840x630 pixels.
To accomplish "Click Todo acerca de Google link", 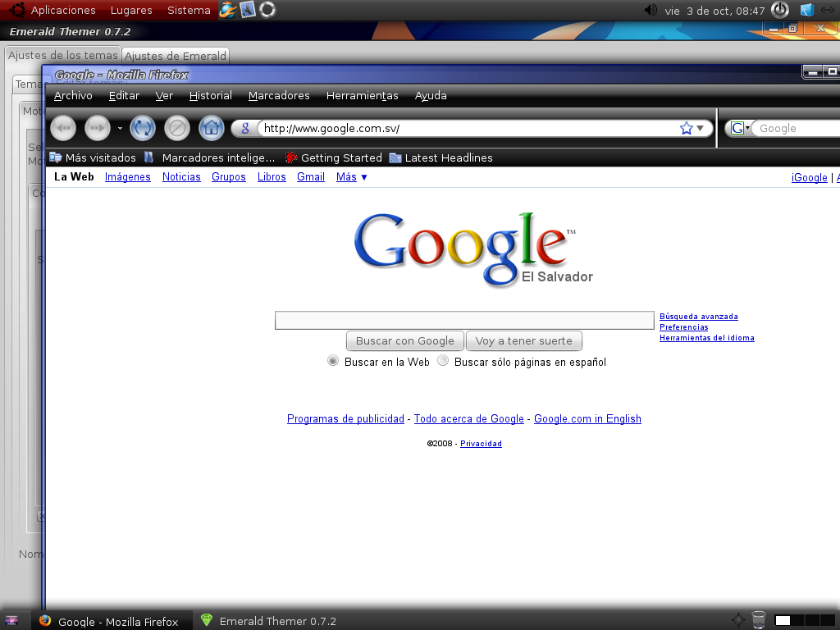I will [x=468, y=419].
